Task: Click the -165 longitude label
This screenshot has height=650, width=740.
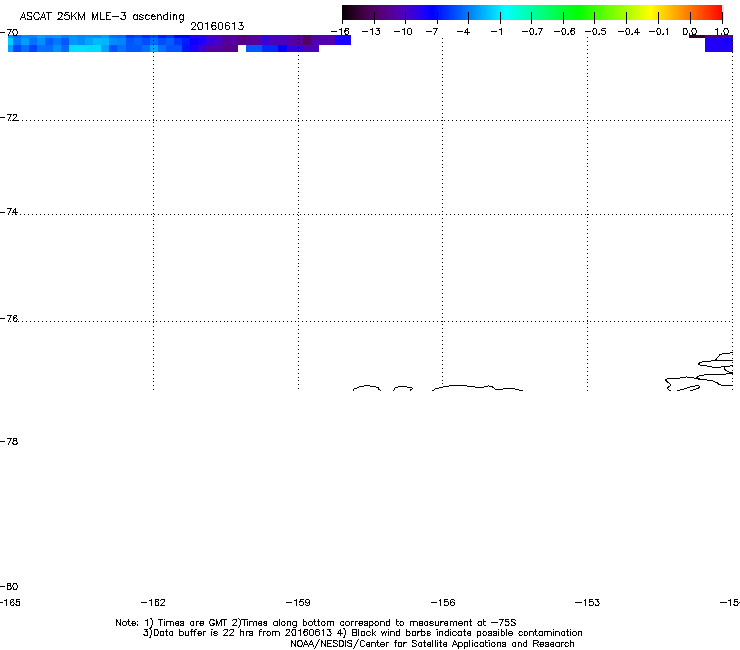Action: click(x=10, y=602)
